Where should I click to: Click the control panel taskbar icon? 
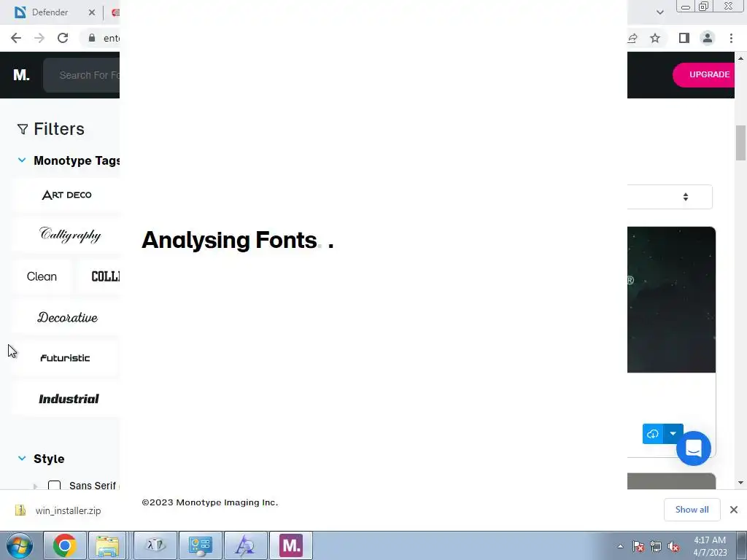201,545
